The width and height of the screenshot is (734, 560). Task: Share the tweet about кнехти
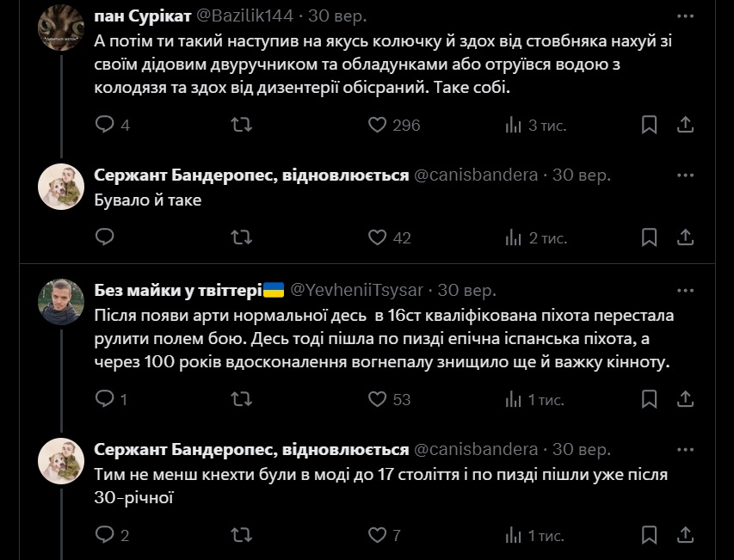(685, 535)
